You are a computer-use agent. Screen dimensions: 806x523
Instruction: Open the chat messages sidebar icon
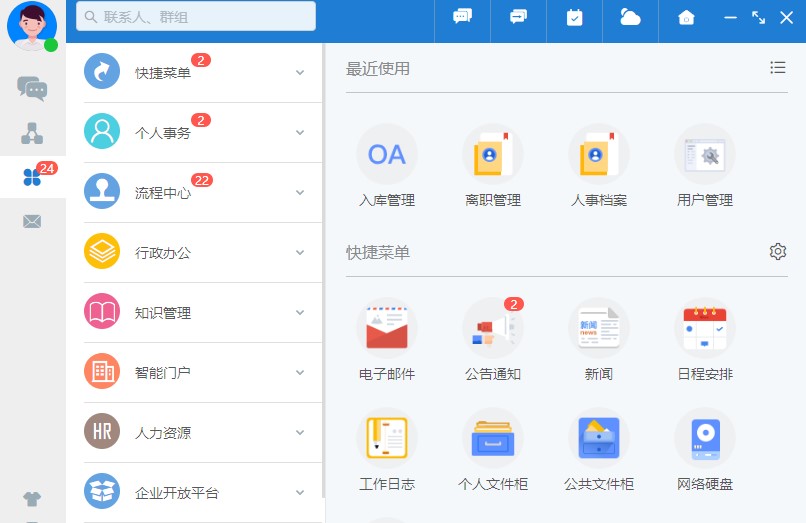[x=32, y=88]
